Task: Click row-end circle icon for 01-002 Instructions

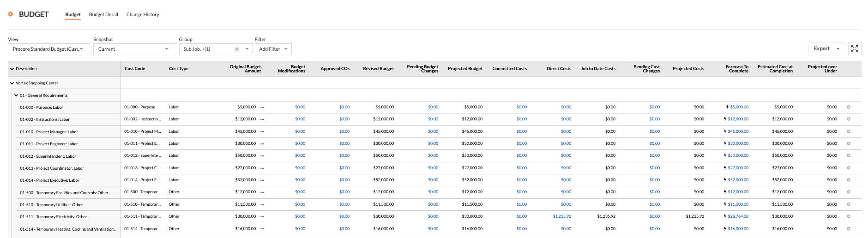Action: point(849,119)
